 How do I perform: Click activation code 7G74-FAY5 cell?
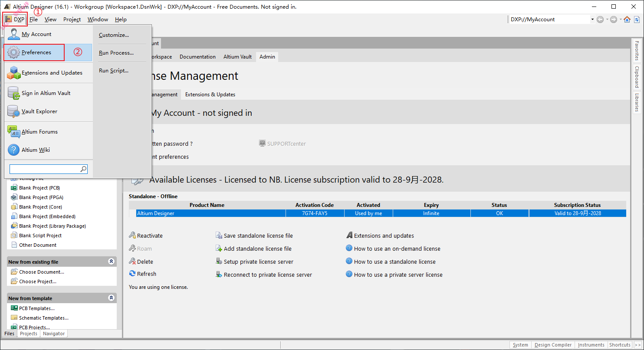(315, 213)
